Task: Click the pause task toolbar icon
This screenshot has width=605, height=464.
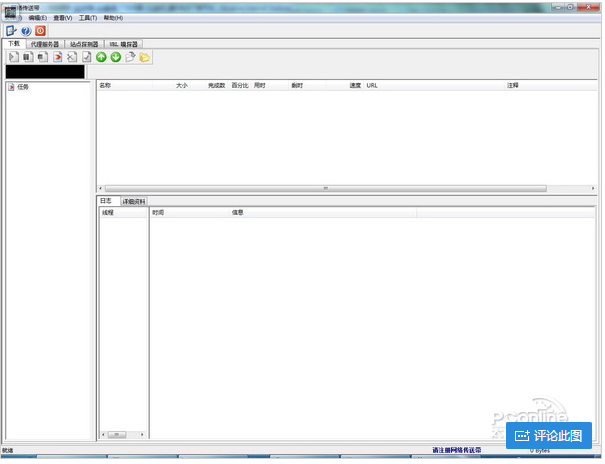Action: coord(27,57)
